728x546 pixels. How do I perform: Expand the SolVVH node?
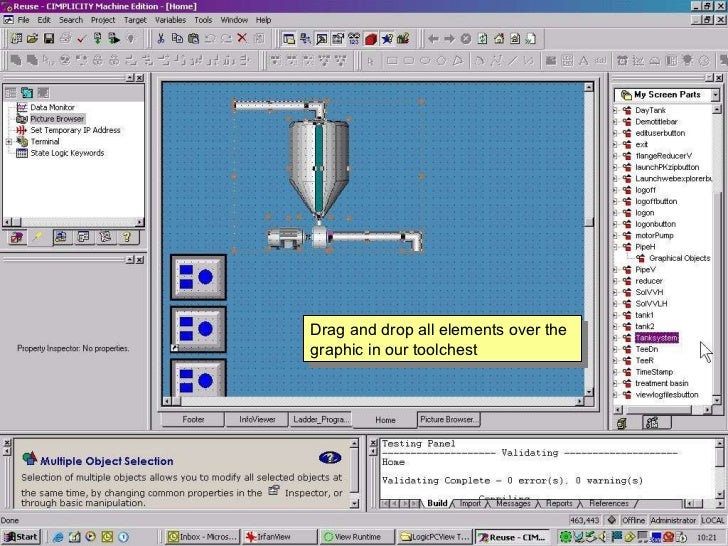(x=615, y=292)
